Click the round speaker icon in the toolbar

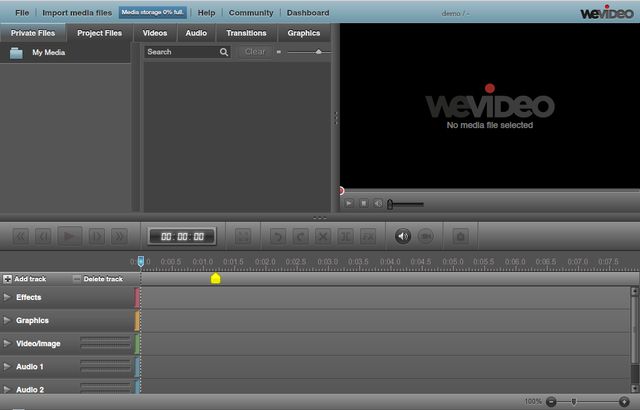(x=403, y=236)
